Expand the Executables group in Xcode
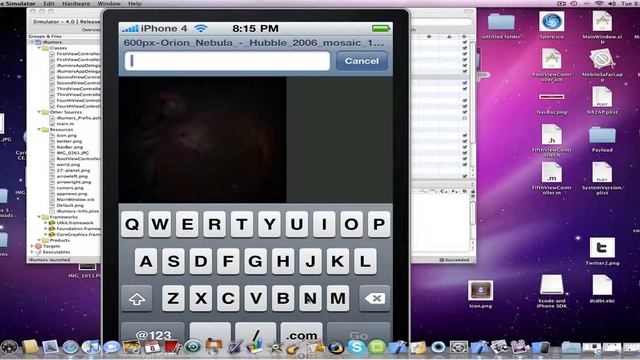Image resolution: width=640 pixels, height=360 pixels. (33, 252)
